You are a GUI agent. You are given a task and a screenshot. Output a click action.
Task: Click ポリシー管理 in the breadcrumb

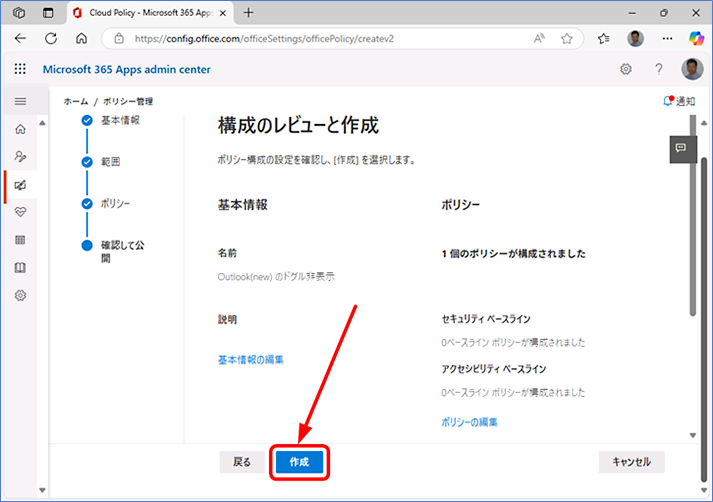click(128, 101)
